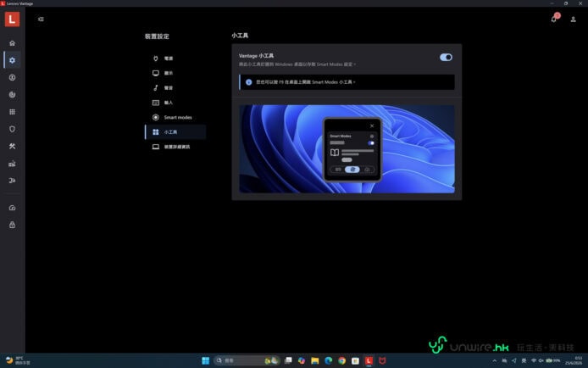Open the Home icon in sidebar
The image size is (588, 368).
[x=12, y=43]
